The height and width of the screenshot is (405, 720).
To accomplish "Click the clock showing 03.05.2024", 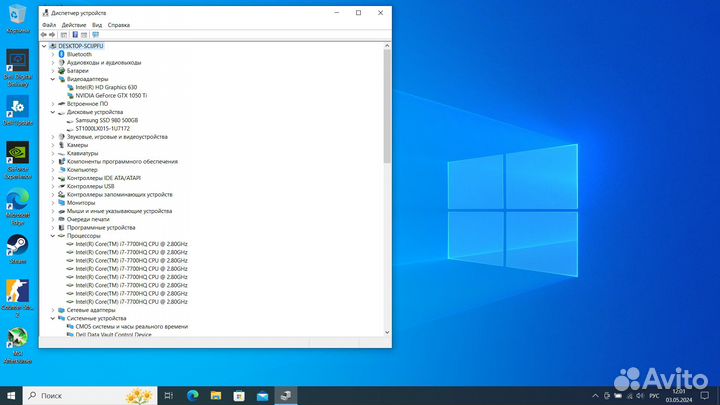I will pos(679,395).
